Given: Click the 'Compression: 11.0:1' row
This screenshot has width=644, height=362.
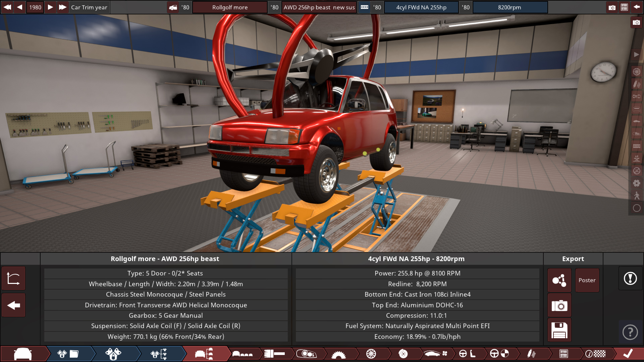Looking at the screenshot, I should [x=417, y=315].
